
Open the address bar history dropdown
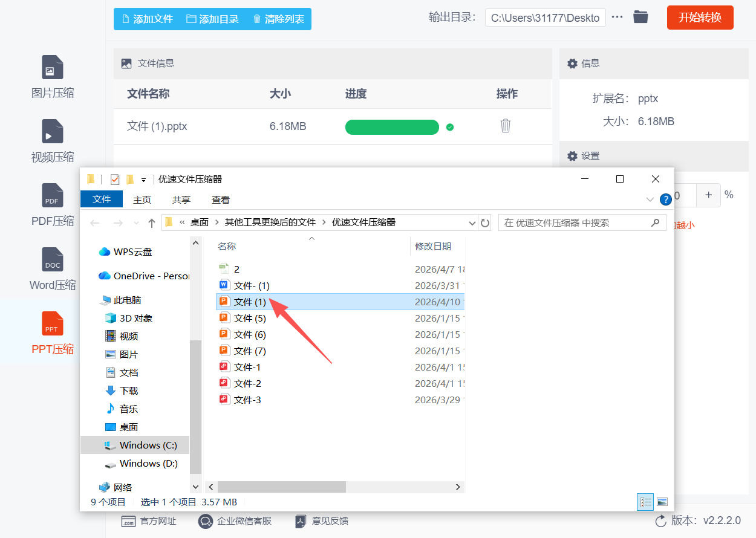click(472, 223)
